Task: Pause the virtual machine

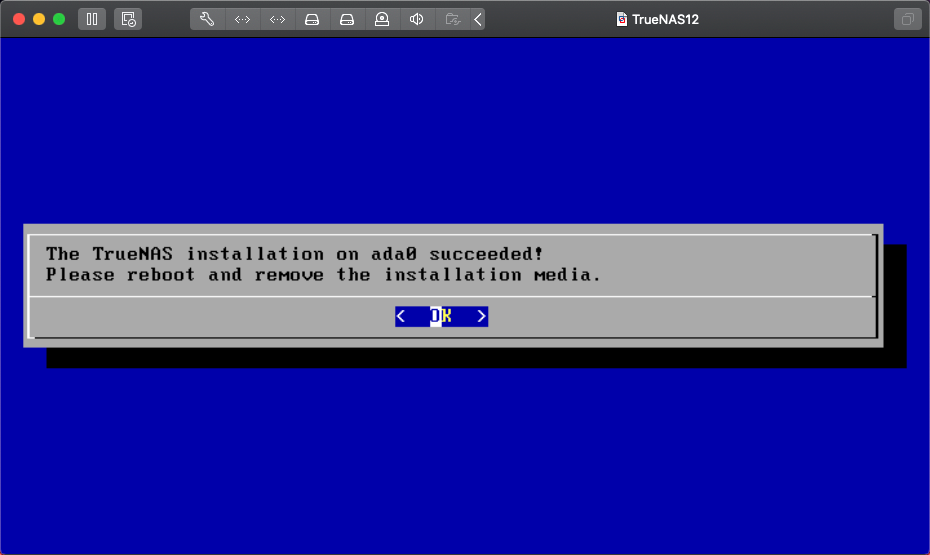Action: (92, 19)
